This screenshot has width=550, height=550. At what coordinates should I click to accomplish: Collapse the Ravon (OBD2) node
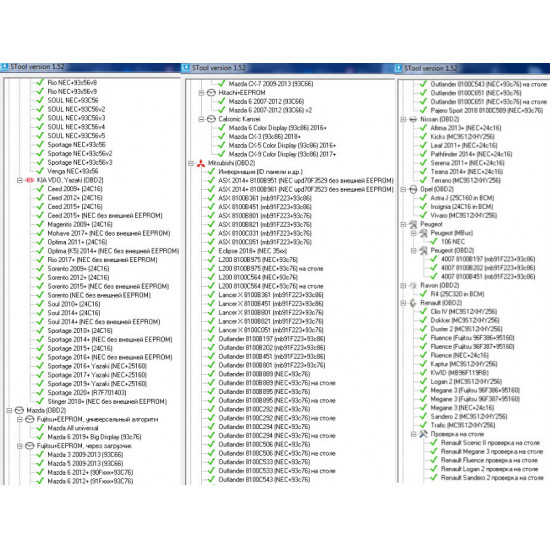click(403, 286)
